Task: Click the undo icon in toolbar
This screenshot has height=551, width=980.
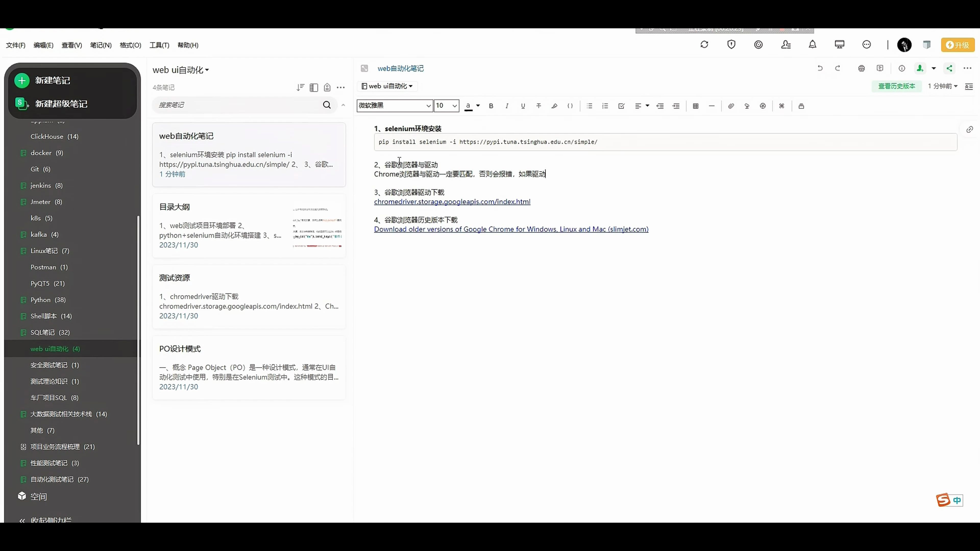Action: click(x=820, y=68)
